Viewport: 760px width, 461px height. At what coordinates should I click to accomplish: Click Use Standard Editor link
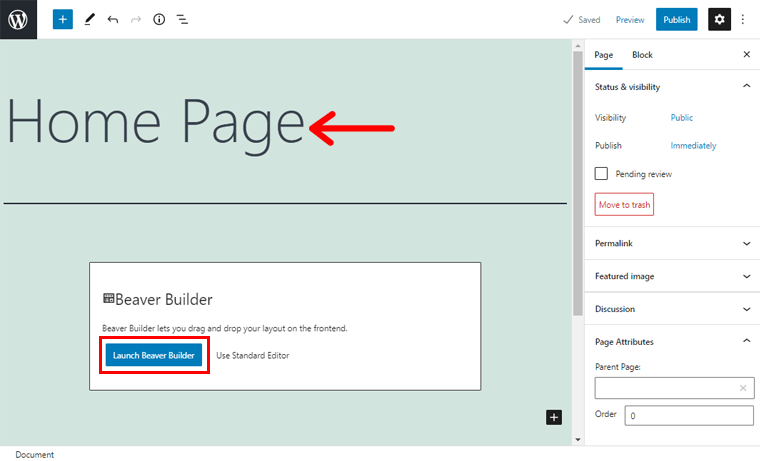click(253, 355)
